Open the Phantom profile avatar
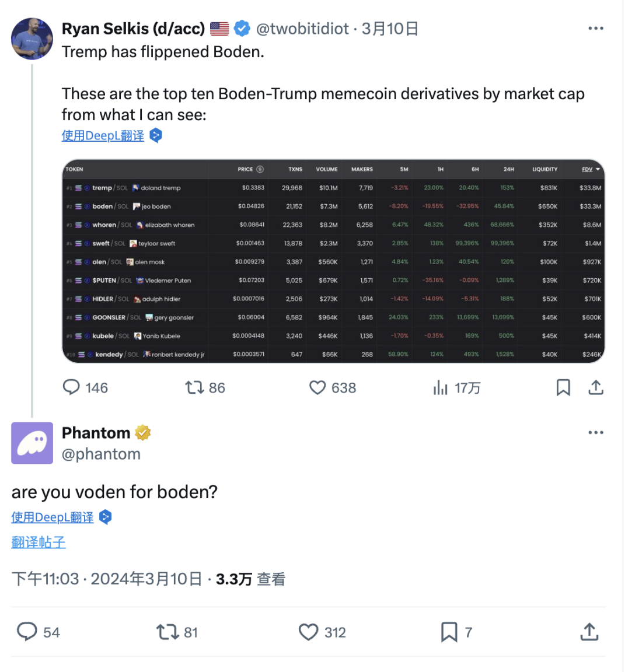 (x=32, y=443)
